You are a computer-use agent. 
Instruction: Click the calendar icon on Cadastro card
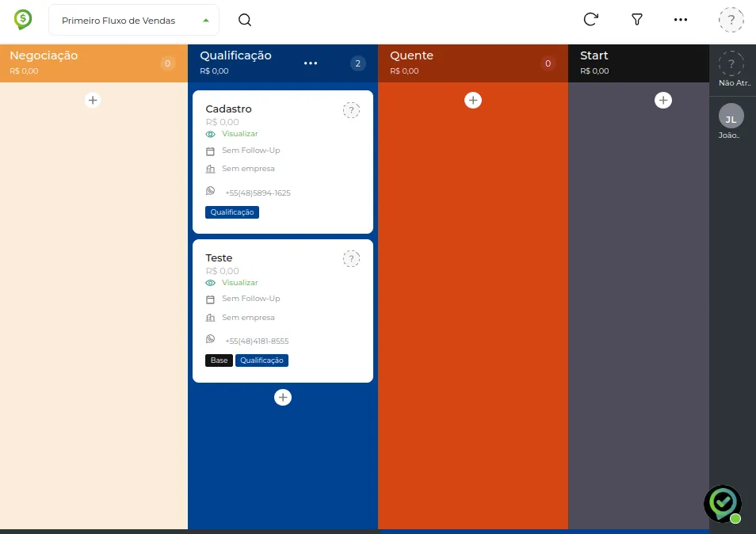tap(210, 151)
